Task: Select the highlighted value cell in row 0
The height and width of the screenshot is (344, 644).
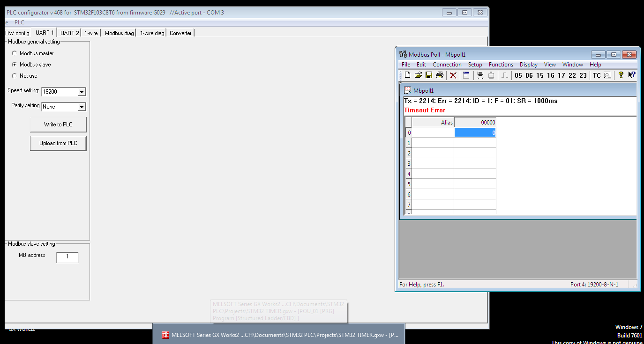Action: click(x=475, y=133)
